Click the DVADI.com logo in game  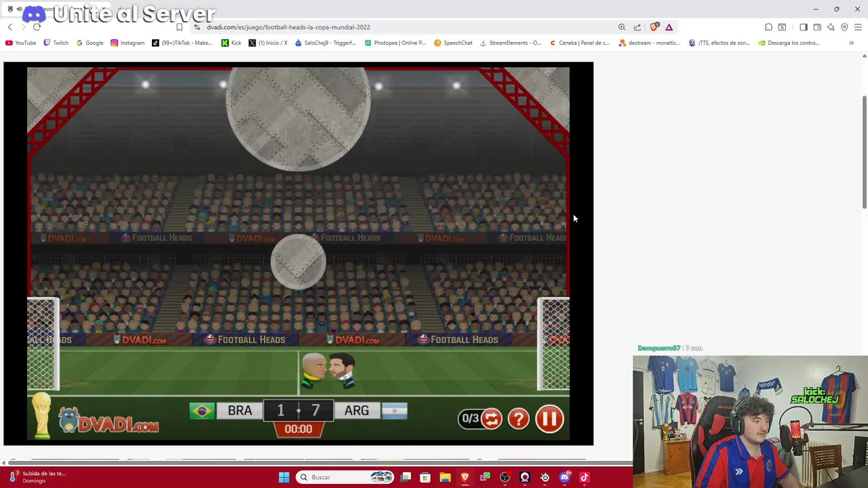(108, 421)
